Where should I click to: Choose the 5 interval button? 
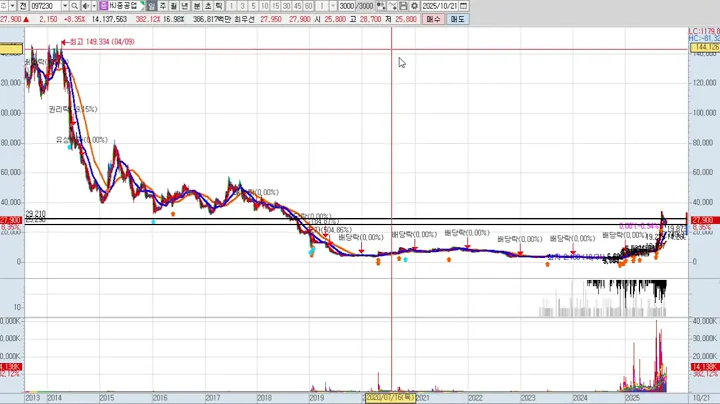[253, 6]
